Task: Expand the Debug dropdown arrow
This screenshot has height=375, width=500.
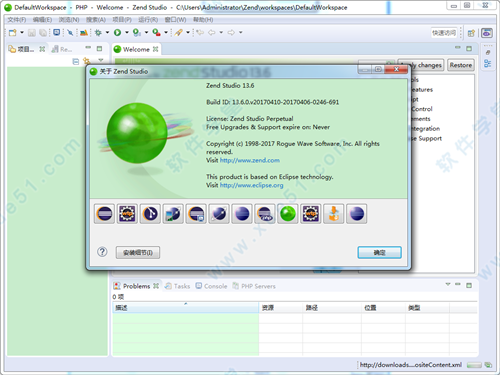Action: (107, 32)
